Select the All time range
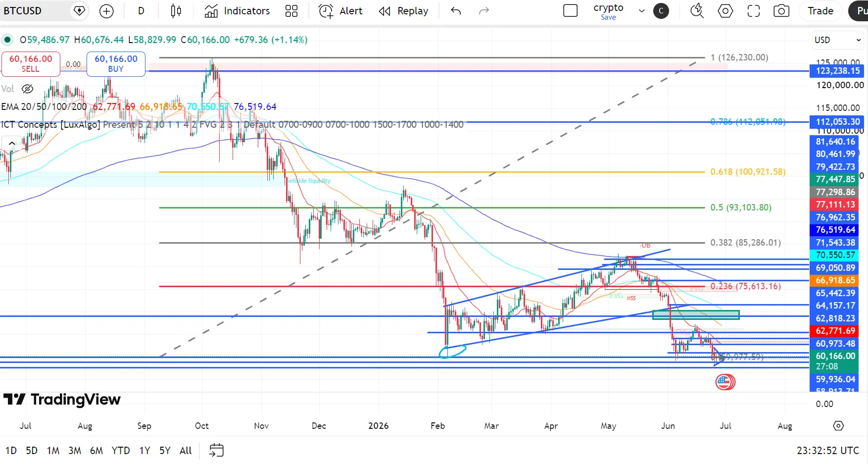Screen dimensions: 868x464 point(186,451)
